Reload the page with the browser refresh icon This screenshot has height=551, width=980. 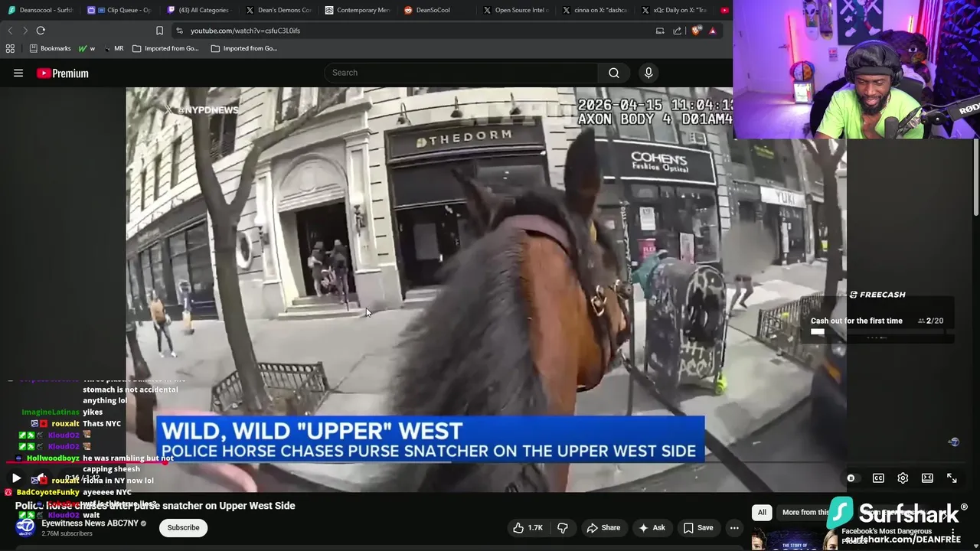tap(41, 31)
